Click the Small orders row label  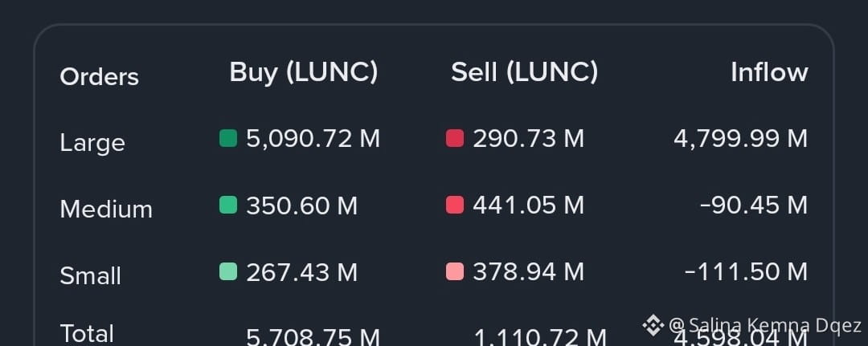pyautogui.click(x=90, y=276)
